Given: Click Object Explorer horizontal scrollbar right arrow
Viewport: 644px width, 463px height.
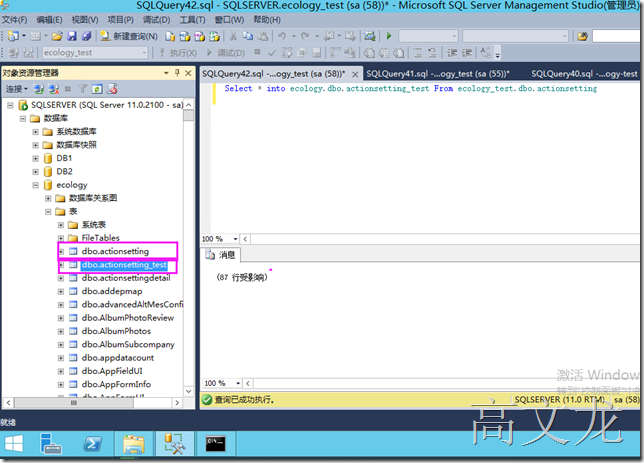Looking at the screenshot, I should tap(177, 403).
